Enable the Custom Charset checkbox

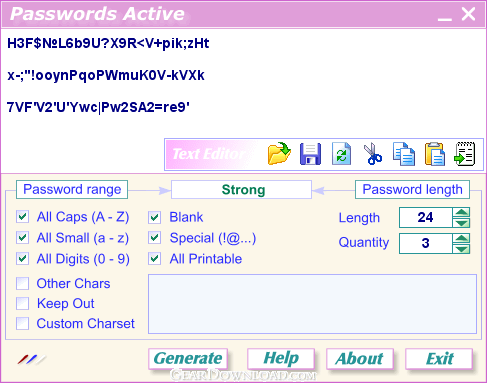pos(22,323)
